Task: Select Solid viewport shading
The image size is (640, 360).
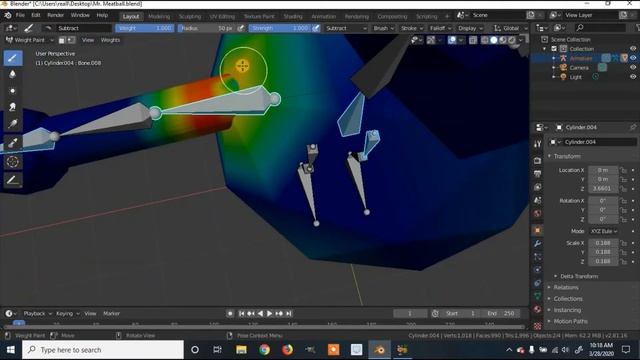Action: (494, 40)
